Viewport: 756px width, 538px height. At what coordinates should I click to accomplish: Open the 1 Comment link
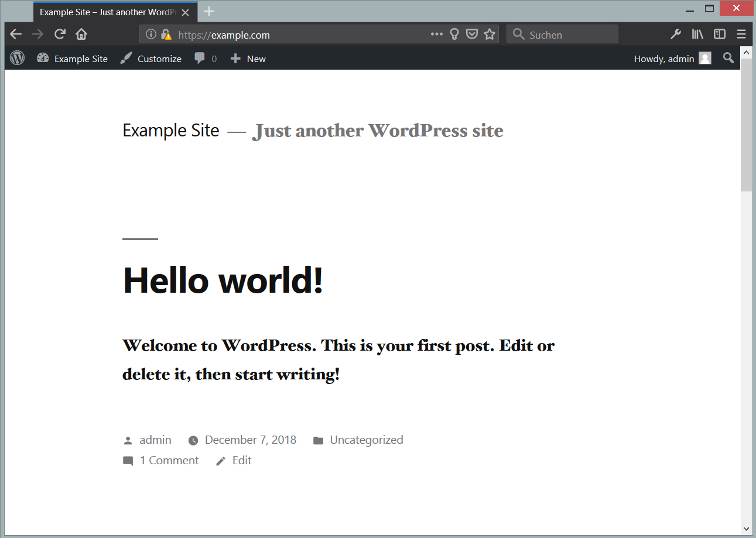169,461
